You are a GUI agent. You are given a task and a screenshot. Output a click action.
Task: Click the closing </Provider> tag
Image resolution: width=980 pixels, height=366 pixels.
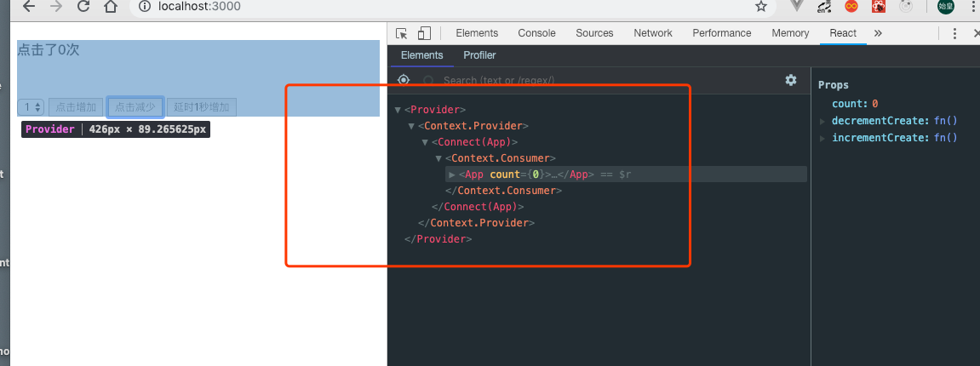coord(438,239)
